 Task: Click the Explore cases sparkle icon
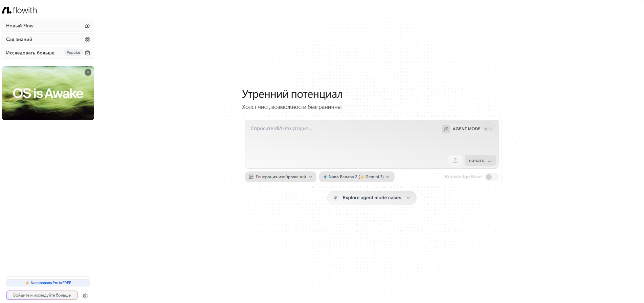(336, 198)
